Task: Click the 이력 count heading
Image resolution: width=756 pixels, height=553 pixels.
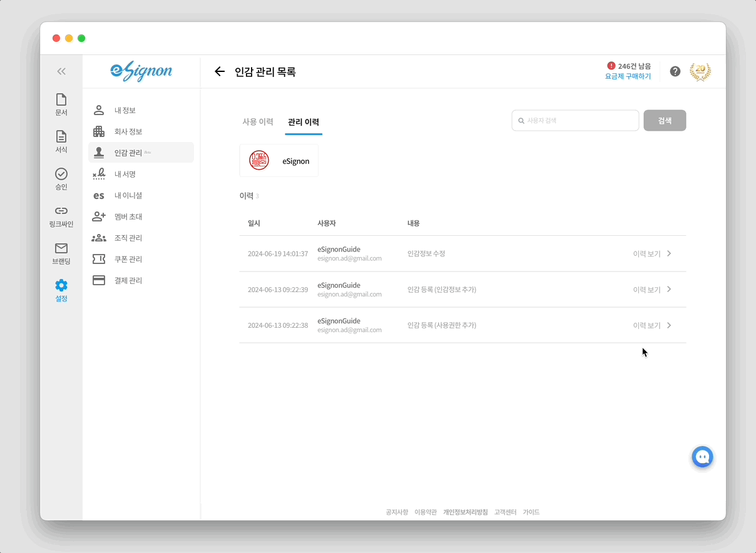Action: click(x=249, y=196)
